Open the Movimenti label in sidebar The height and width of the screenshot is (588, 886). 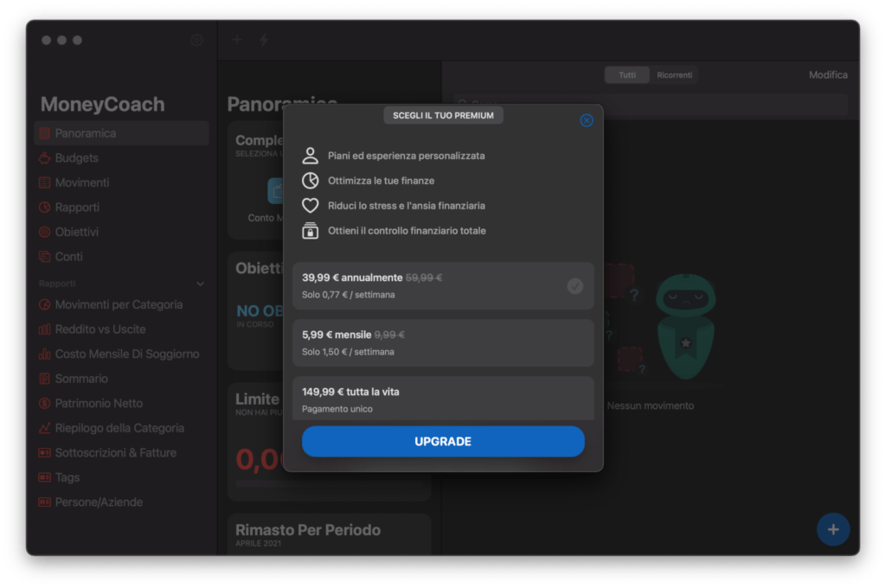pyautogui.click(x=82, y=182)
